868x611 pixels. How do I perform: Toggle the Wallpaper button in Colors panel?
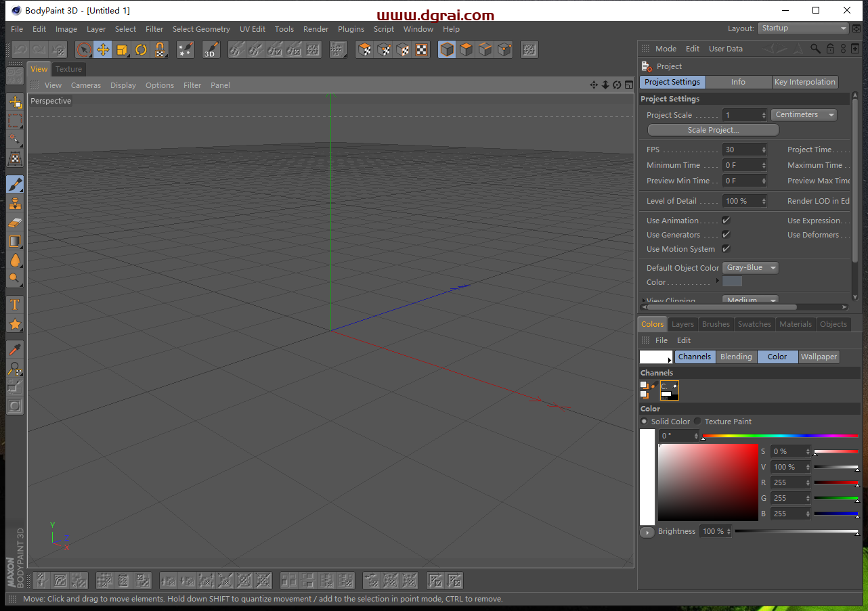819,357
